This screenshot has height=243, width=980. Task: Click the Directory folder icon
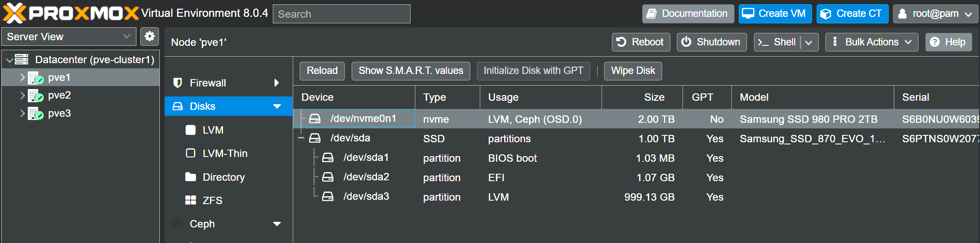[191, 177]
